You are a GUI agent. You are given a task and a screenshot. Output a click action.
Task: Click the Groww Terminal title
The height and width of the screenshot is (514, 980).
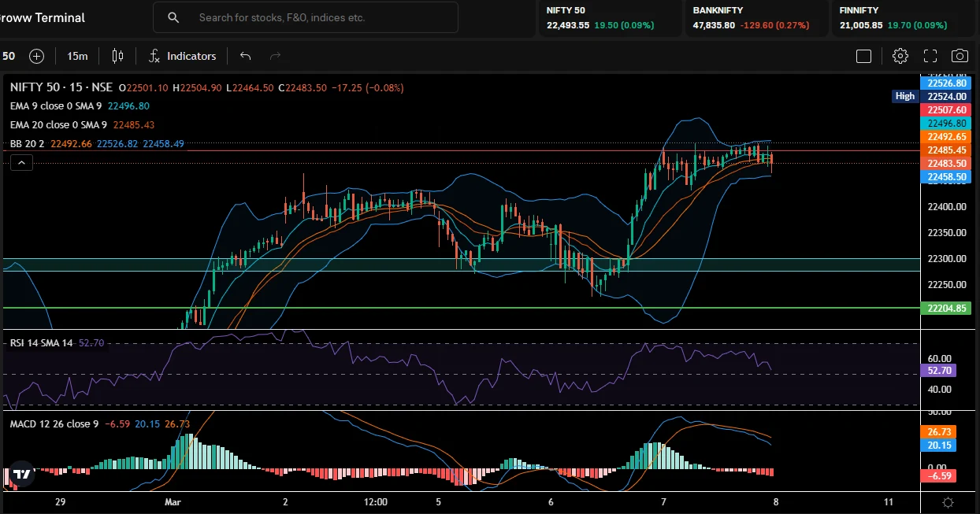43,17
